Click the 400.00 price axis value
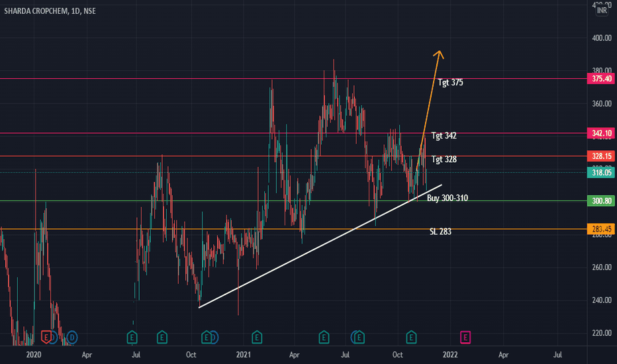The image size is (617, 364). pos(602,38)
